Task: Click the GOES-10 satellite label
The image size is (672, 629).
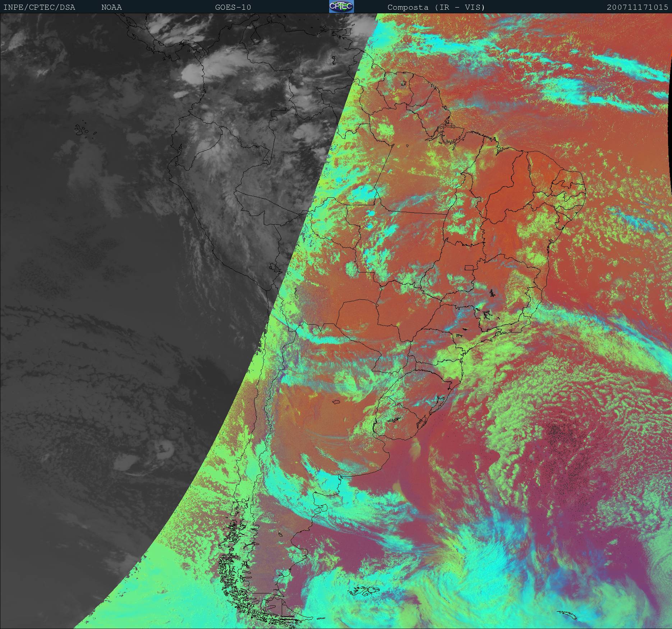Action: (x=233, y=7)
